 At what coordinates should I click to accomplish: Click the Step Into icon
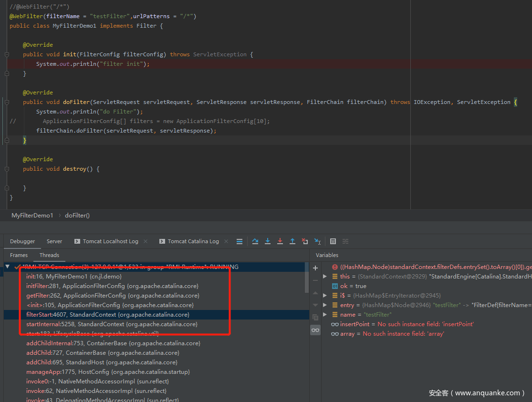(268, 241)
